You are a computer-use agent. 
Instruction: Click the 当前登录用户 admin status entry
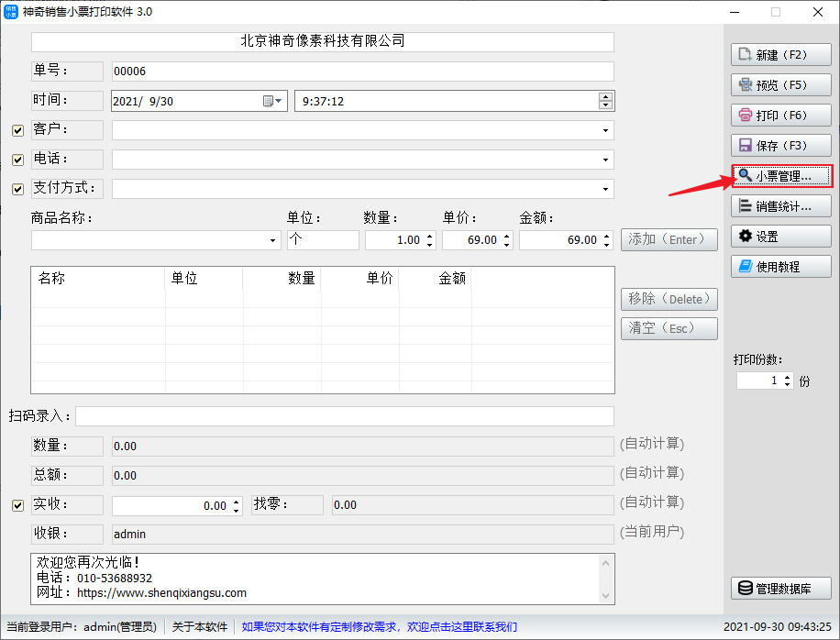[x=82, y=626]
